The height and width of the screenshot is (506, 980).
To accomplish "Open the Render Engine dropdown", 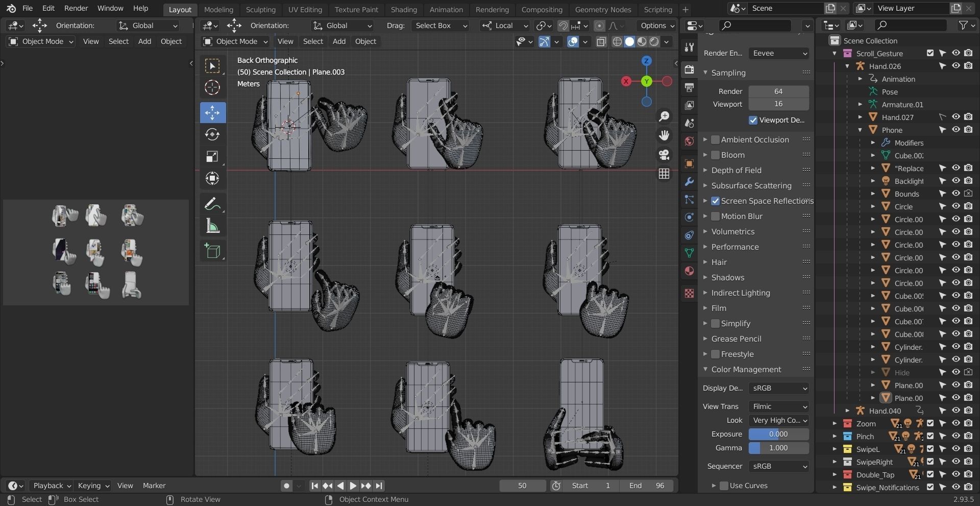I will click(x=779, y=53).
